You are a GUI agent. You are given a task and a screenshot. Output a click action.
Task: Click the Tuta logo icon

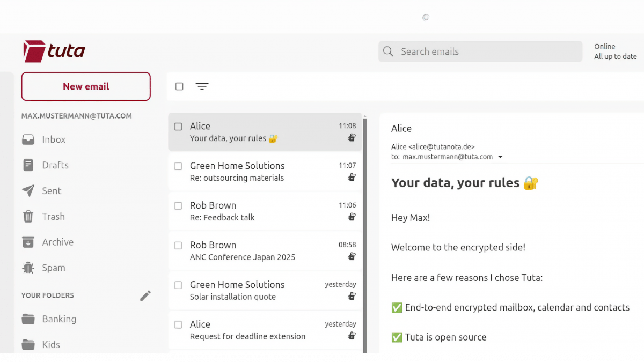click(x=34, y=51)
